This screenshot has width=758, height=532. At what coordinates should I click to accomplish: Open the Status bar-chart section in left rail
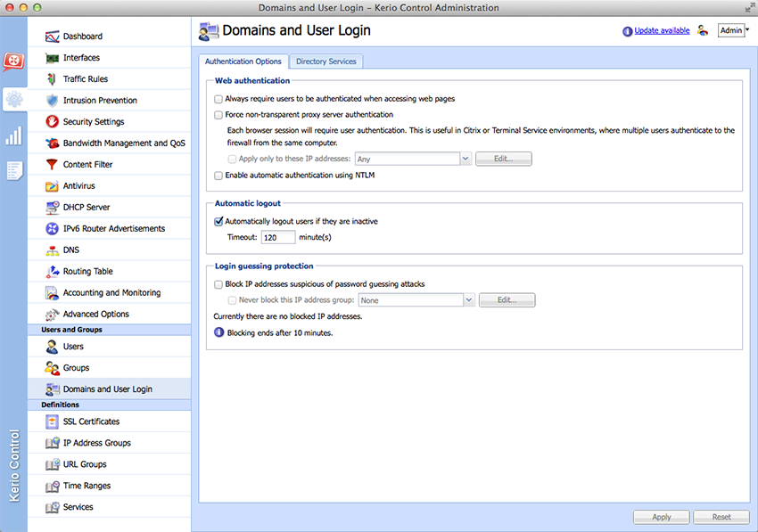[13, 135]
